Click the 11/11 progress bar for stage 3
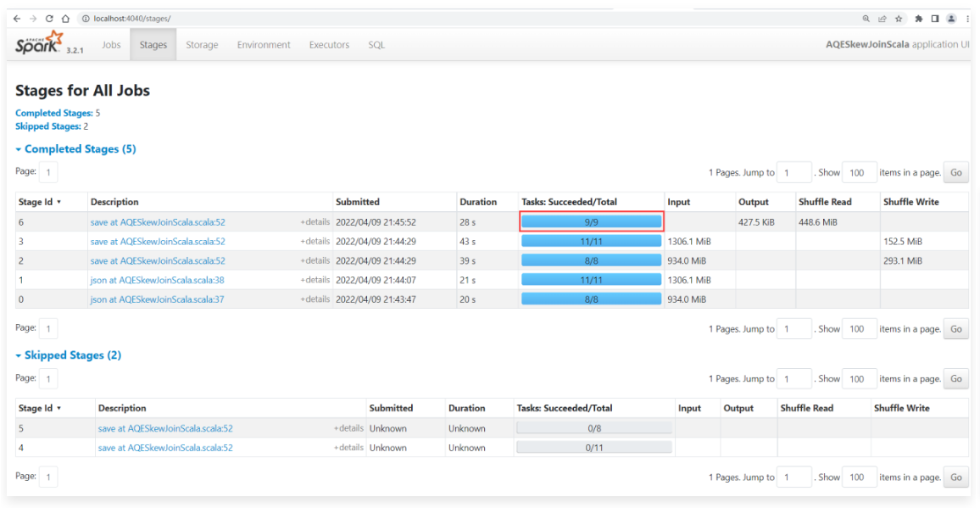Viewport: 980px width, 508px height. (x=591, y=241)
